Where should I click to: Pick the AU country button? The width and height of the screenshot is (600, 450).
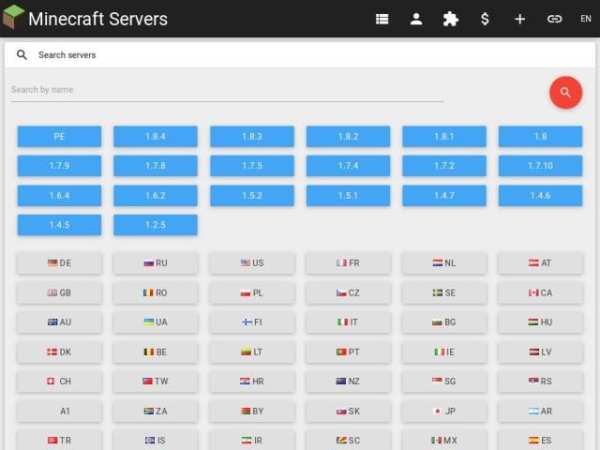59,322
